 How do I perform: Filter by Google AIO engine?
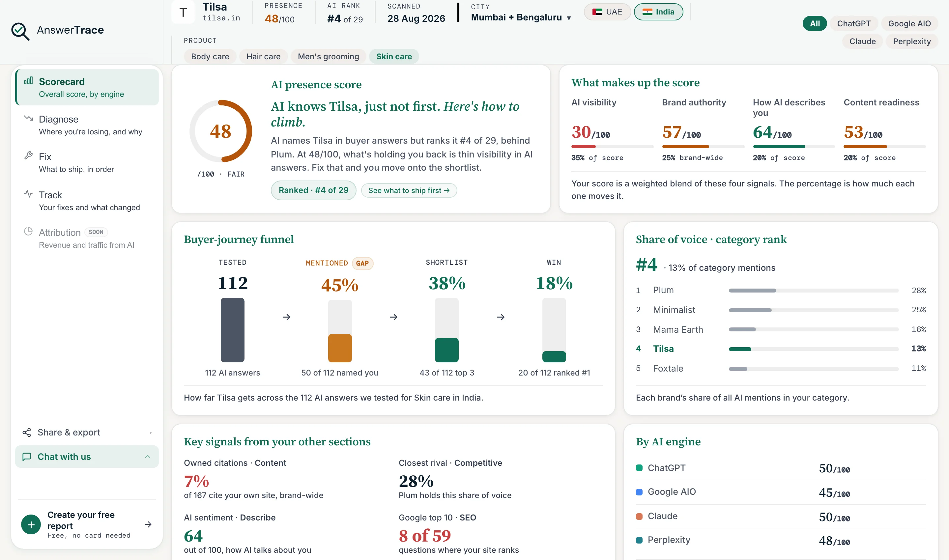pos(909,23)
